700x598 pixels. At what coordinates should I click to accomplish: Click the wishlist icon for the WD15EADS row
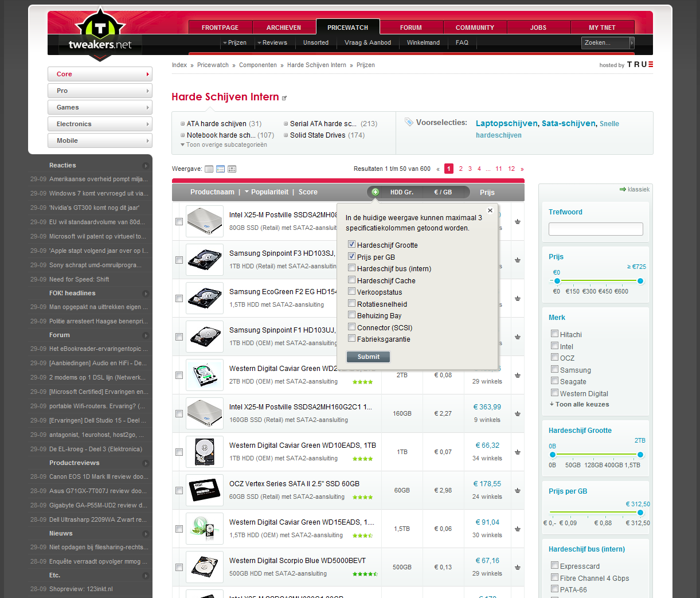coord(517,529)
